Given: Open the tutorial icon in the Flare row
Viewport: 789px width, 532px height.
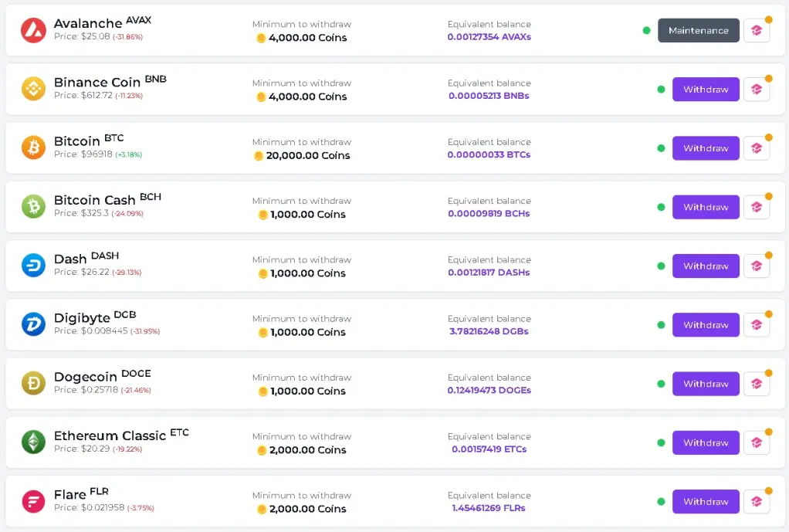Looking at the screenshot, I should [757, 501].
